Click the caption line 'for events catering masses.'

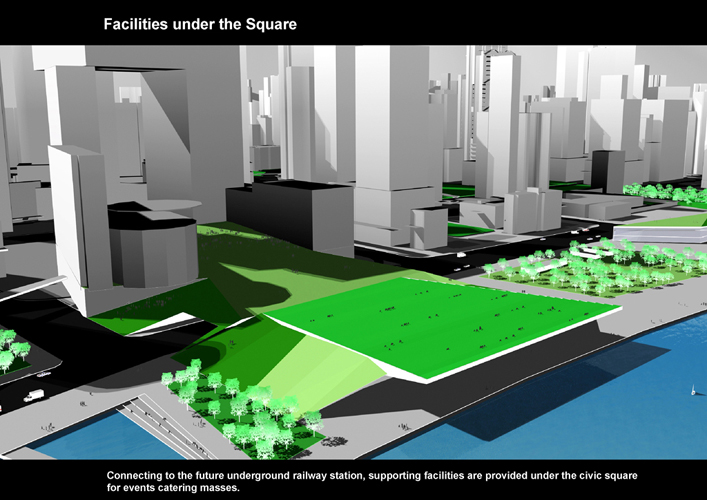click(x=173, y=488)
